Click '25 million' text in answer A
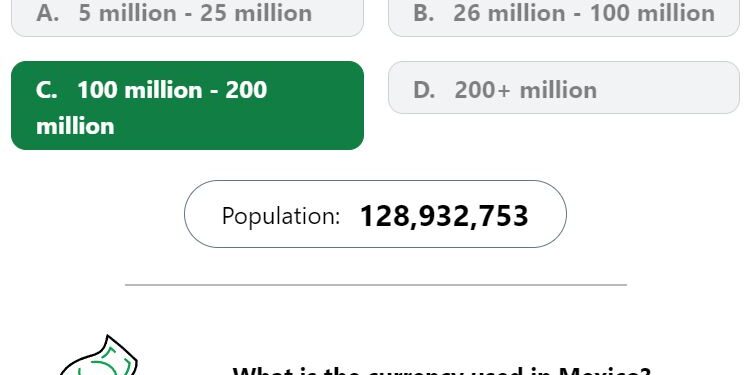 click(x=256, y=13)
